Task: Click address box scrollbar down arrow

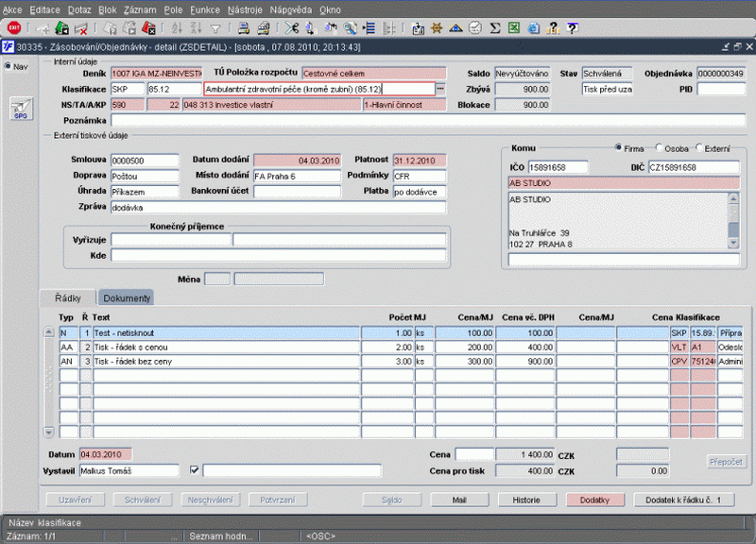Action: click(733, 244)
